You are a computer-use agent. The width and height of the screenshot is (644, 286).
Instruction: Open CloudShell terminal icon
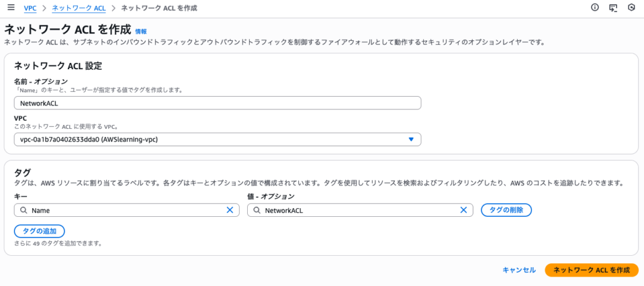(613, 8)
